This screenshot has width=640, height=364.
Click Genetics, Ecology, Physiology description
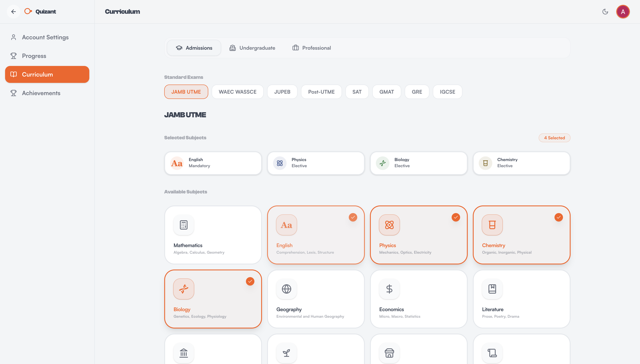[200, 316]
